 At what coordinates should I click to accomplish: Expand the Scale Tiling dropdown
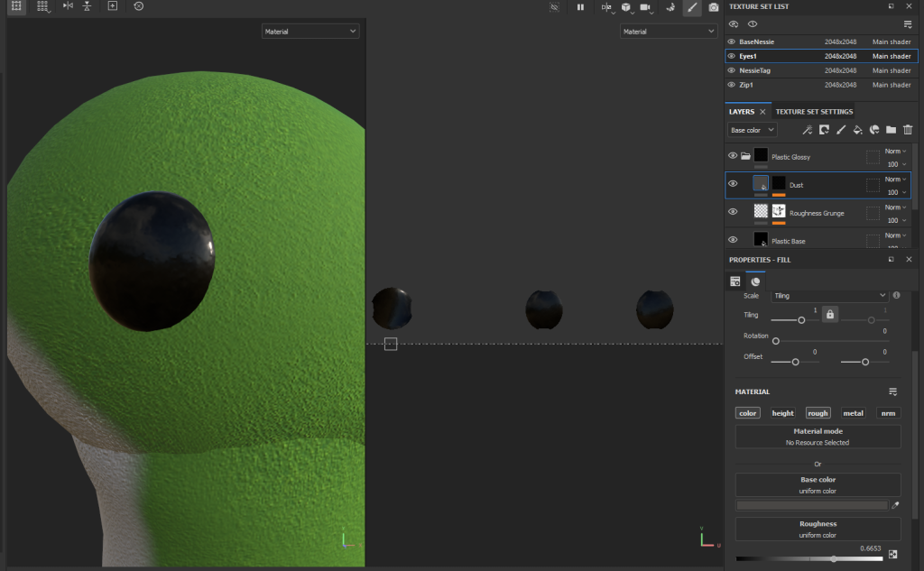[829, 296]
